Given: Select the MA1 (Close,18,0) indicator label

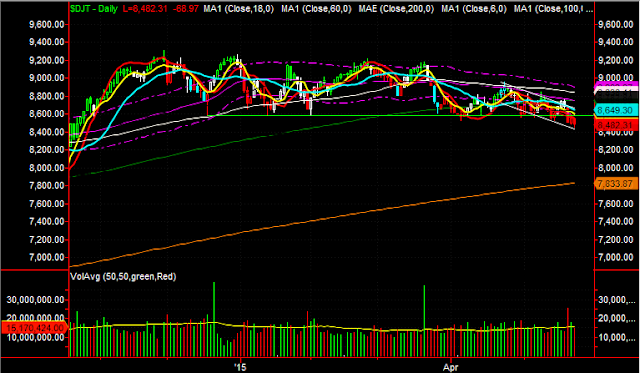Looking at the screenshot, I should tap(238, 9).
